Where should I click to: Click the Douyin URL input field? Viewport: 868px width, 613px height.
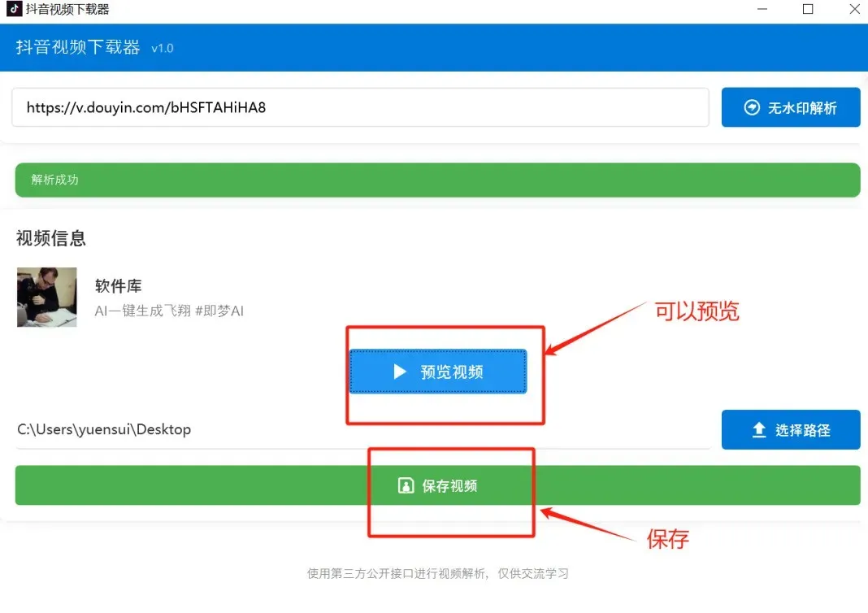(360, 107)
